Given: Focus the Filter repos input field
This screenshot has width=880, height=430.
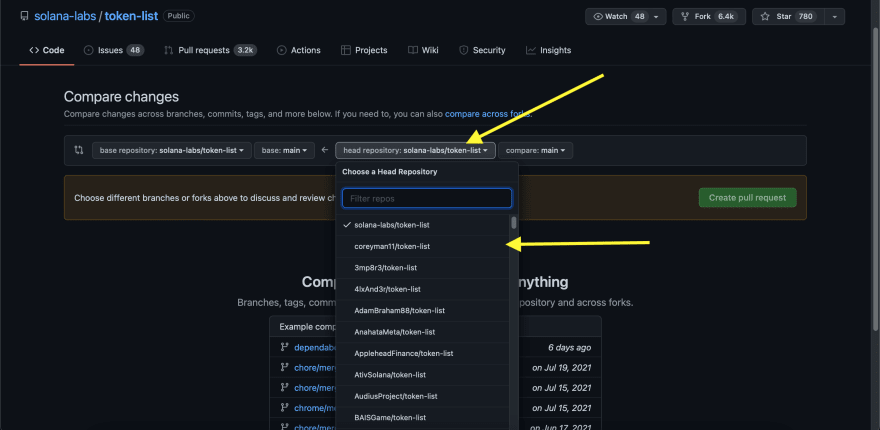Looking at the screenshot, I should [427, 198].
